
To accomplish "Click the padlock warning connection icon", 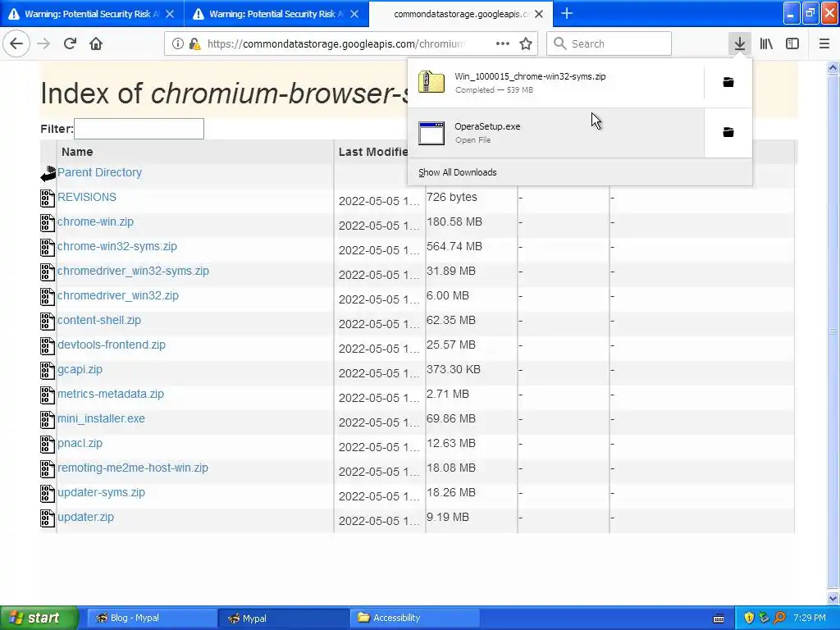I will 195,44.
